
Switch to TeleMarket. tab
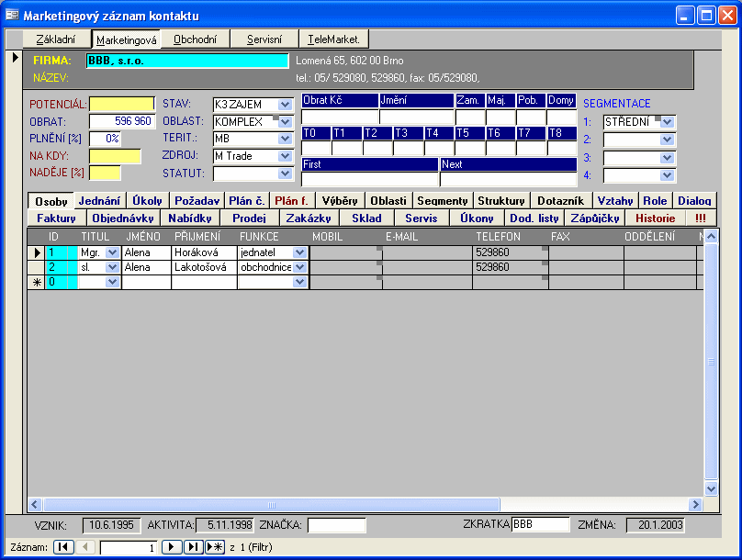333,39
